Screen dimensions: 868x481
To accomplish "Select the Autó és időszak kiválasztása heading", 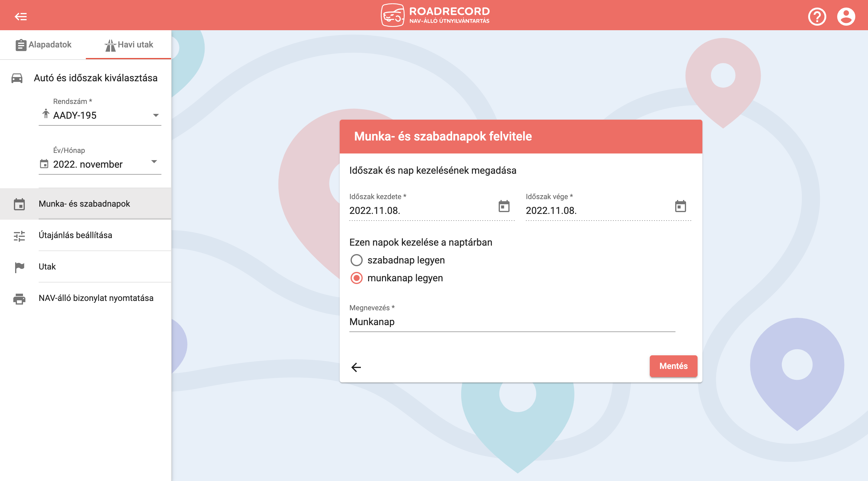I will (96, 78).
